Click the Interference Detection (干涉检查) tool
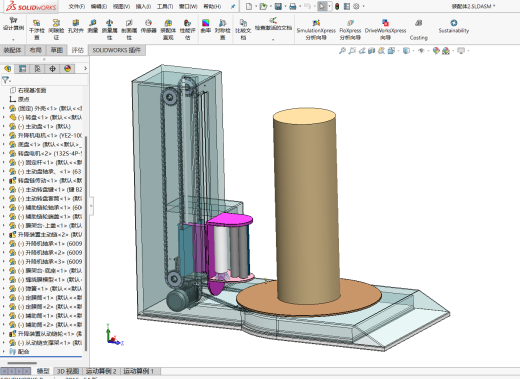This screenshot has height=379, width=520. (x=37, y=29)
